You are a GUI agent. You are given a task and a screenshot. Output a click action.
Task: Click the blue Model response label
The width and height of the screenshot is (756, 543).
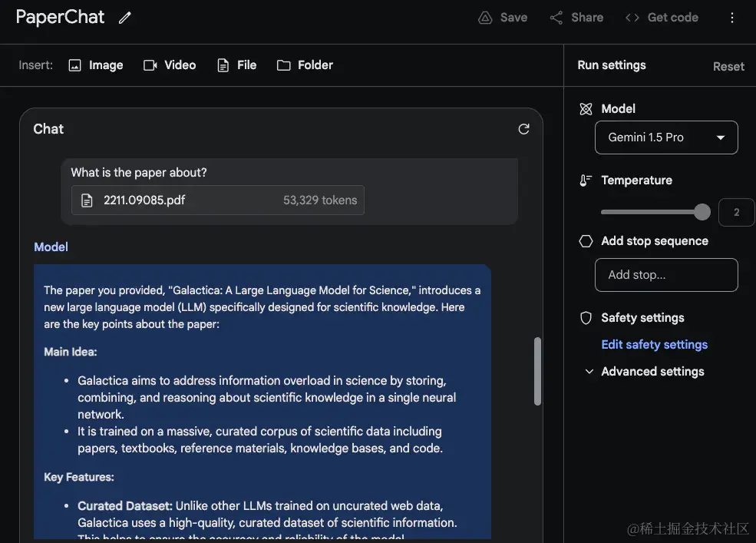click(51, 247)
